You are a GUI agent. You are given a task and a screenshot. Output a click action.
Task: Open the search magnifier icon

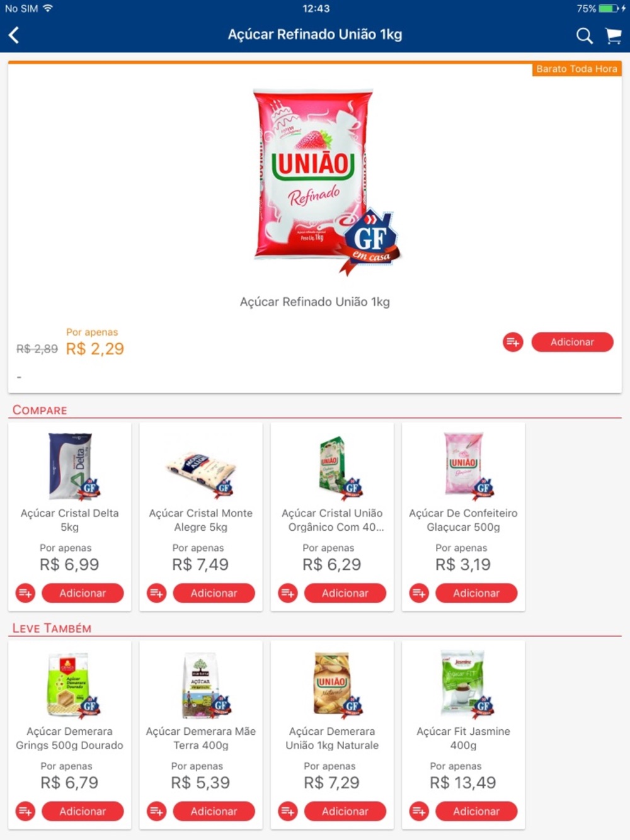pos(584,36)
